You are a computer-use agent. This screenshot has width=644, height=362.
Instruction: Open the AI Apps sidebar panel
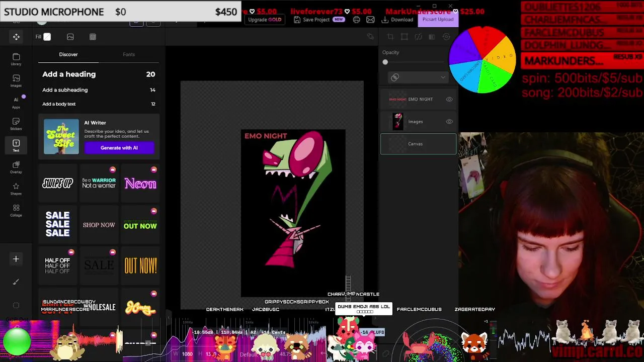[16, 103]
